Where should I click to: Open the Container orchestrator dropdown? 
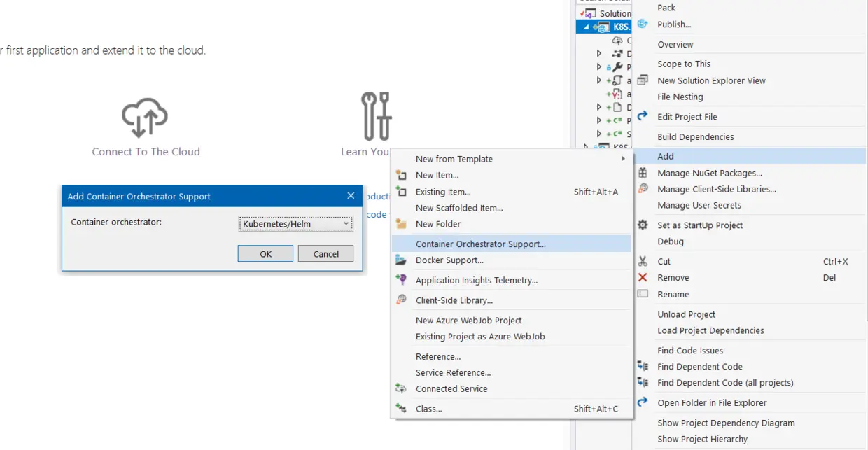click(x=295, y=224)
